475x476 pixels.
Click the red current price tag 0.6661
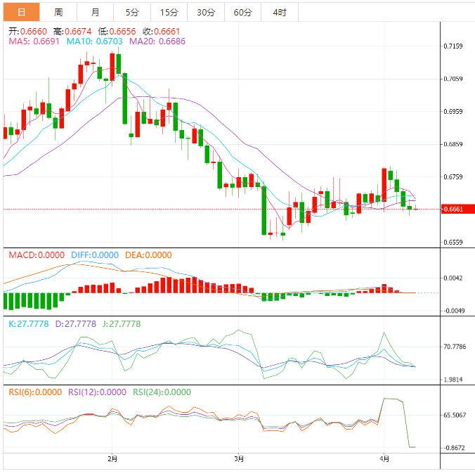pos(453,209)
